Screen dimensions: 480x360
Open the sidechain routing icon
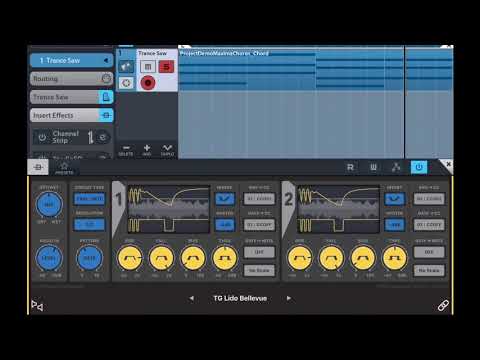click(396, 167)
